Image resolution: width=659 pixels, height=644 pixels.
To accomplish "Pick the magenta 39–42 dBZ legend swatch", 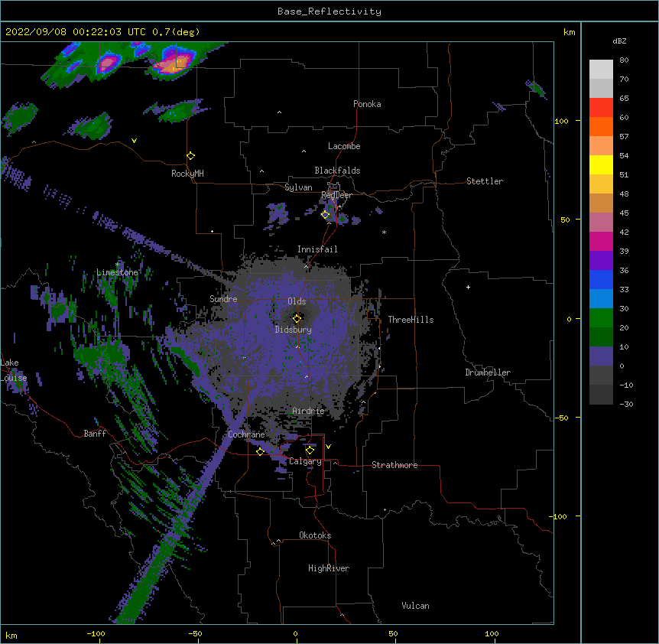I will [x=601, y=241].
